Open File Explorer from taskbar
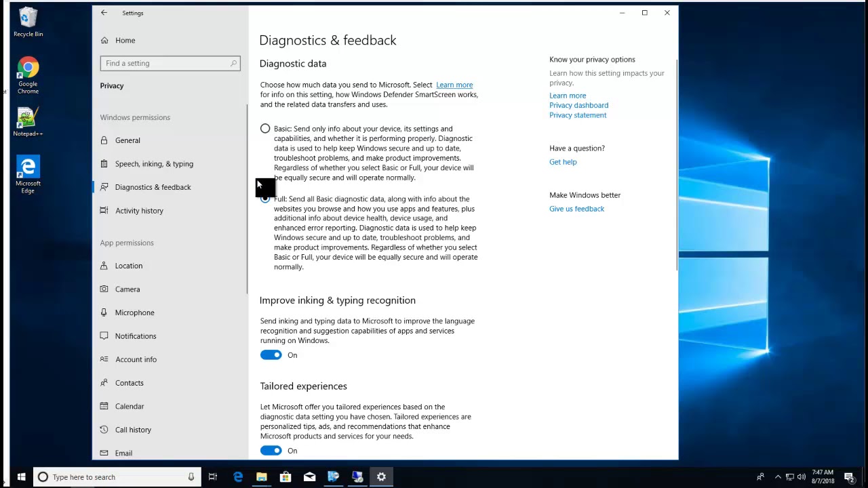Viewport: 868px width, 488px height. 262,477
